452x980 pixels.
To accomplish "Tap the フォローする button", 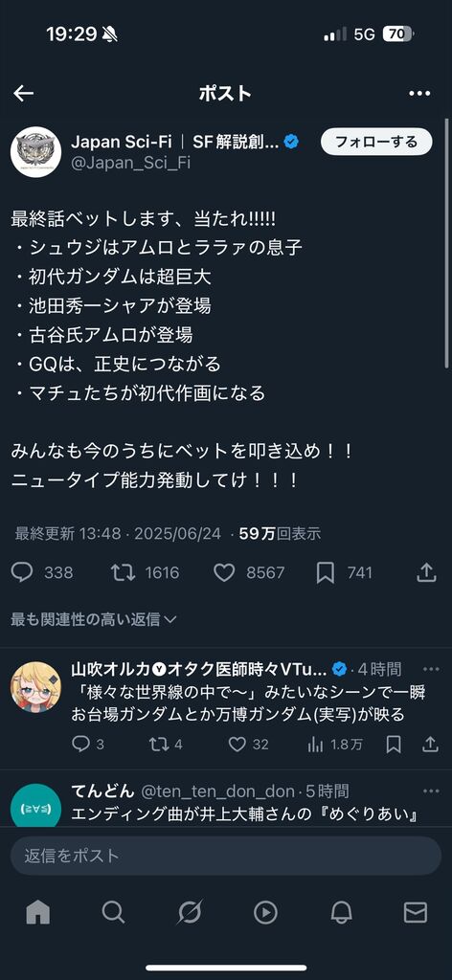I will tap(376, 142).
